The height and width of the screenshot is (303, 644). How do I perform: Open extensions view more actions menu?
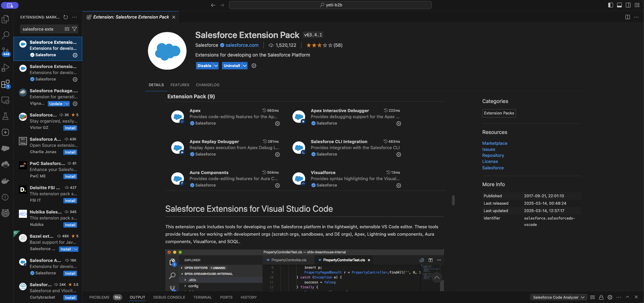[x=74, y=17]
